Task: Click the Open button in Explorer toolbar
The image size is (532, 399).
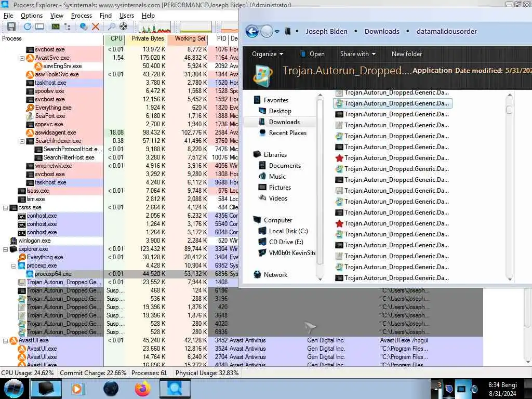Action: click(312, 54)
